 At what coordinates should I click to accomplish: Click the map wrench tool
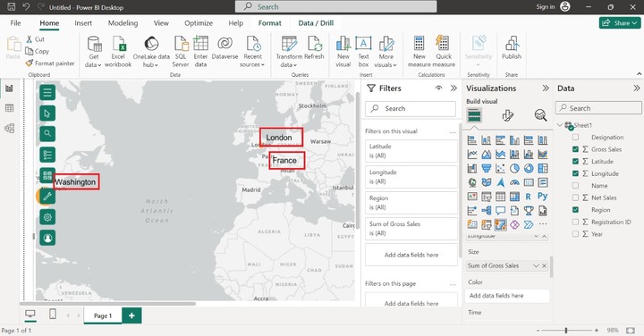(47, 196)
